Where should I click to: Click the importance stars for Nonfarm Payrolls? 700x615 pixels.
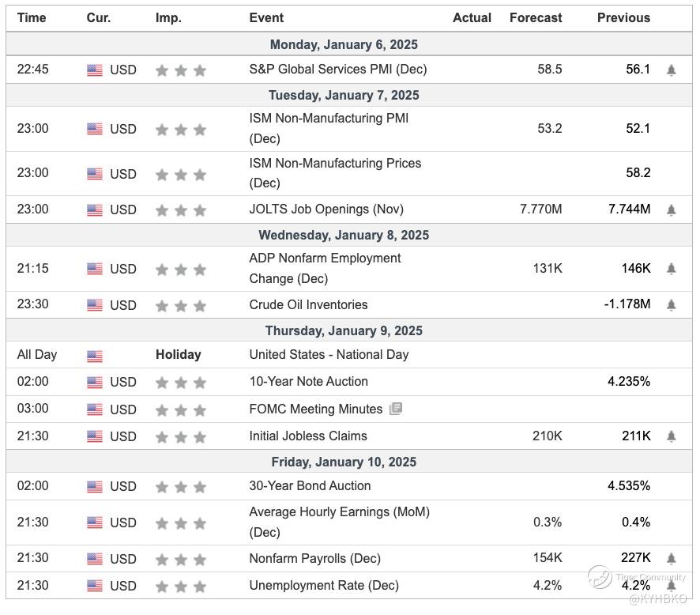point(181,559)
